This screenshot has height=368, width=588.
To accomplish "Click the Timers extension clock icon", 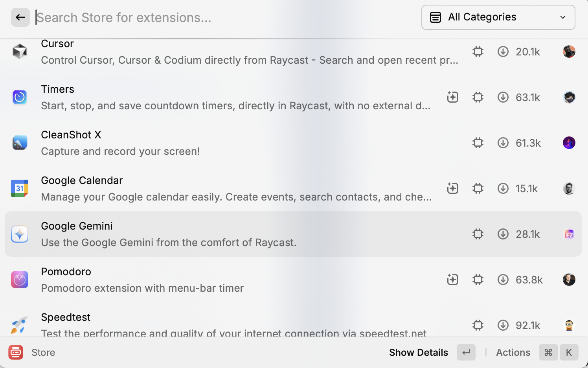I will [x=20, y=97].
